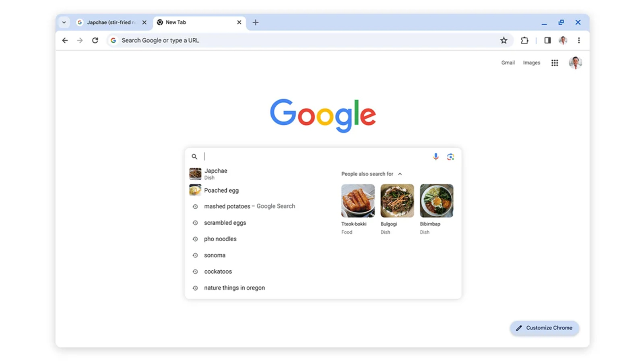Go back to previous page

tap(65, 40)
